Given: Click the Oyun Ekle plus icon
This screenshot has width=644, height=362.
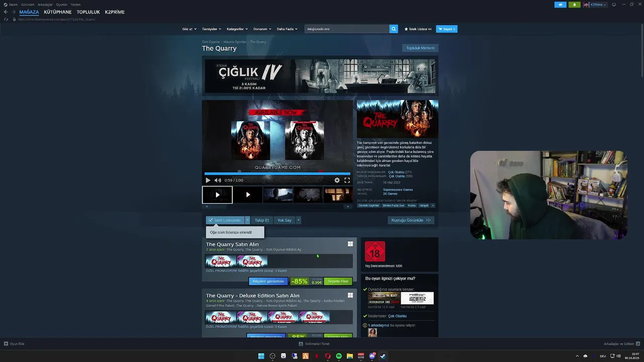Looking at the screenshot, I should click(6, 344).
